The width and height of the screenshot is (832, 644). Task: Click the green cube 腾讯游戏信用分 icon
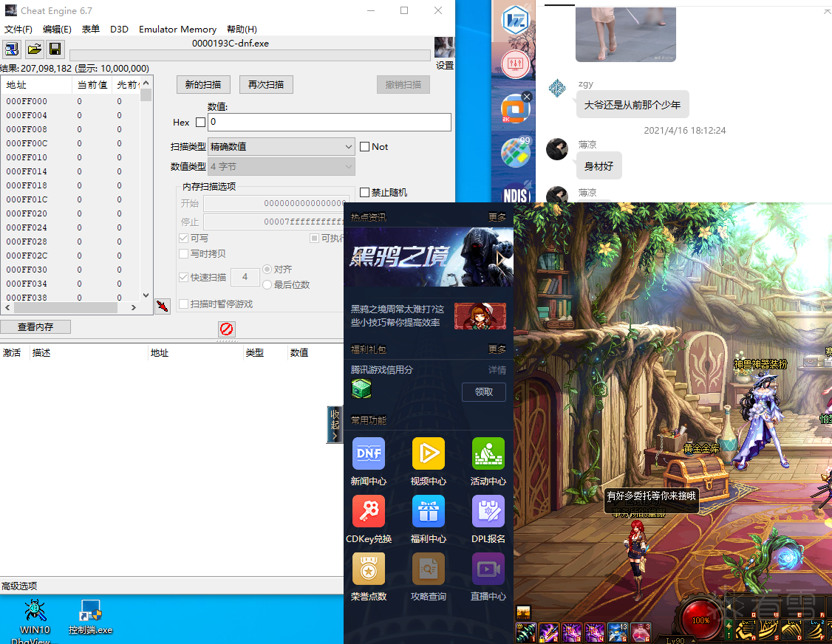(361, 389)
